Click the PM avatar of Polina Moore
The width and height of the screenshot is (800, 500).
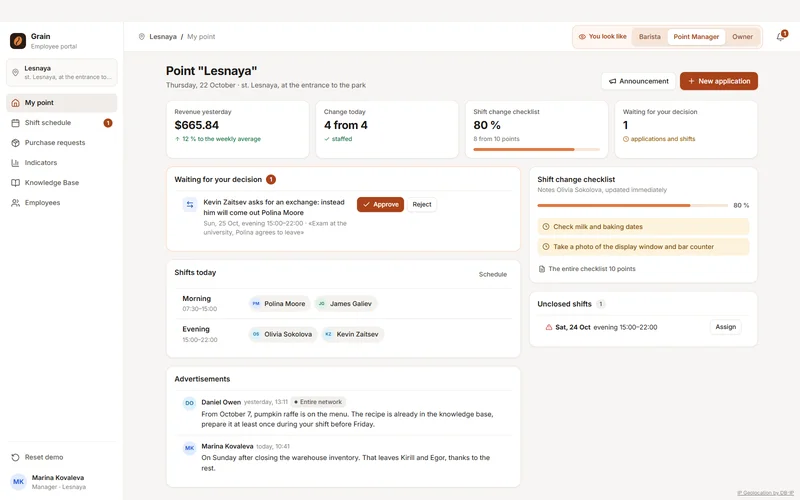pyautogui.click(x=256, y=304)
